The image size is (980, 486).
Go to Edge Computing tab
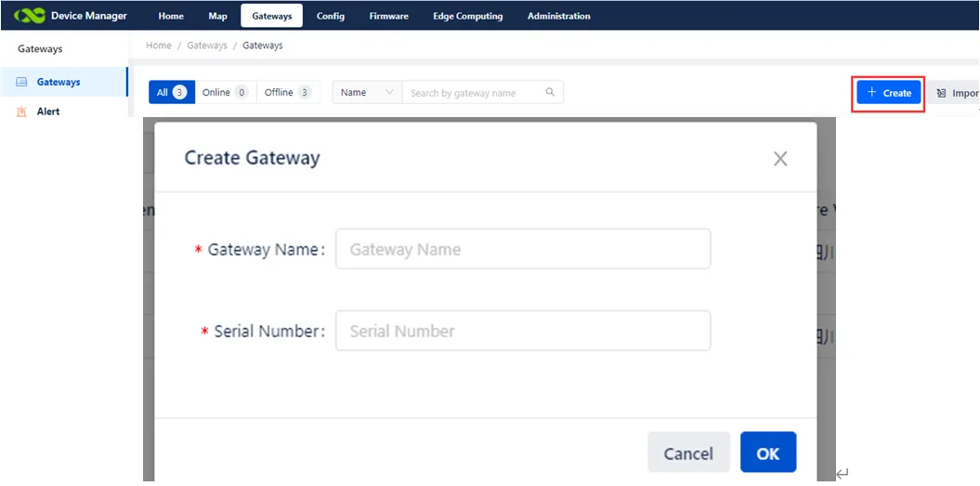click(468, 16)
